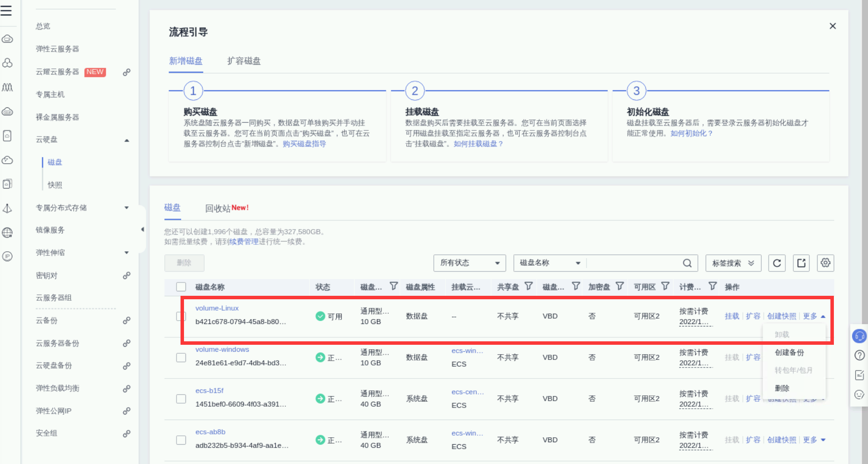
Task: Collapse the sidebar using the arrow handle
Action: (x=142, y=230)
